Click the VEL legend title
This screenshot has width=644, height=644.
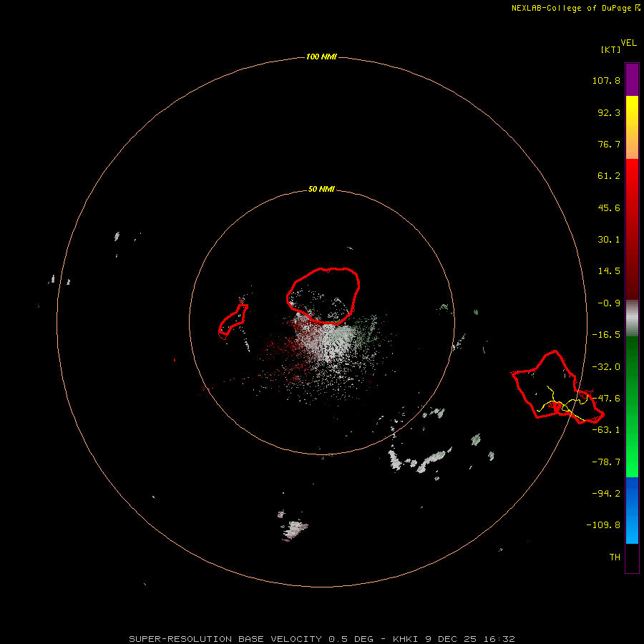pos(629,43)
